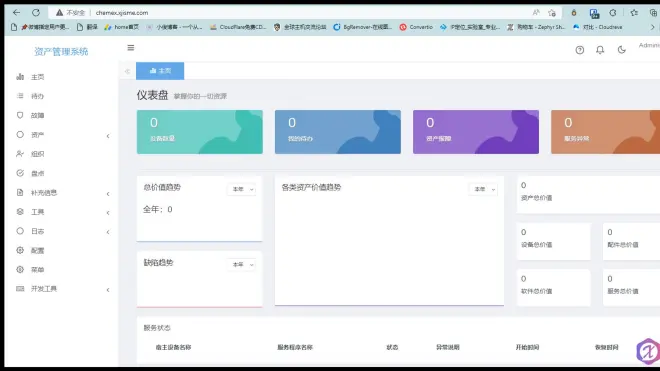This screenshot has height=371, width=660.
Task: Click the document icon beside 补充信息
Action: coord(20,192)
